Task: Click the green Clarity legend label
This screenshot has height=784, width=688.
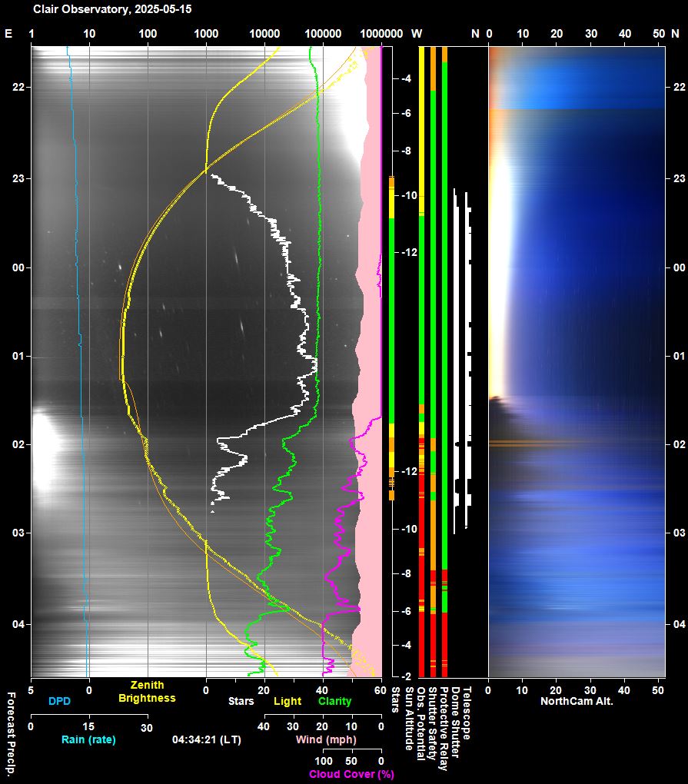Action: [334, 701]
